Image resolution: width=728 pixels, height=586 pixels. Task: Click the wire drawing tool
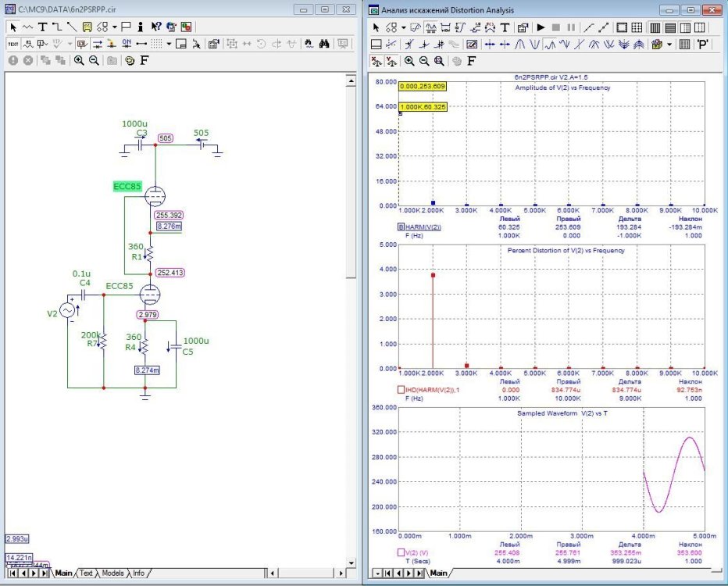click(x=58, y=27)
